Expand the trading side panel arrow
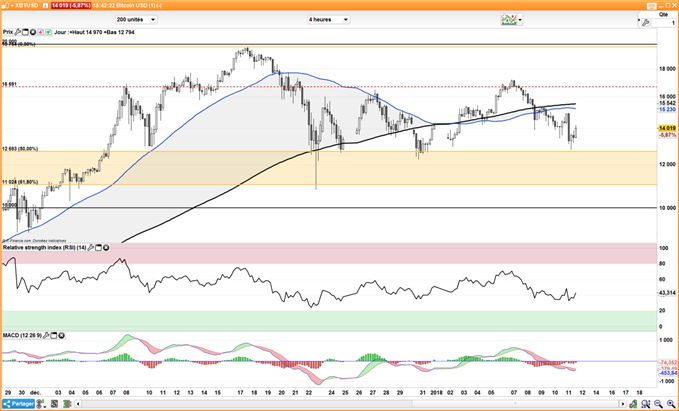The height and width of the screenshot is (411, 679). point(639,20)
